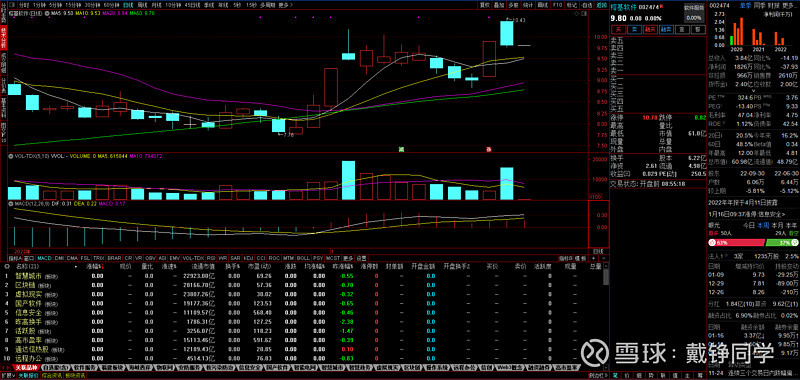Expand 更多 in the financial chart panel

(x=788, y=5)
